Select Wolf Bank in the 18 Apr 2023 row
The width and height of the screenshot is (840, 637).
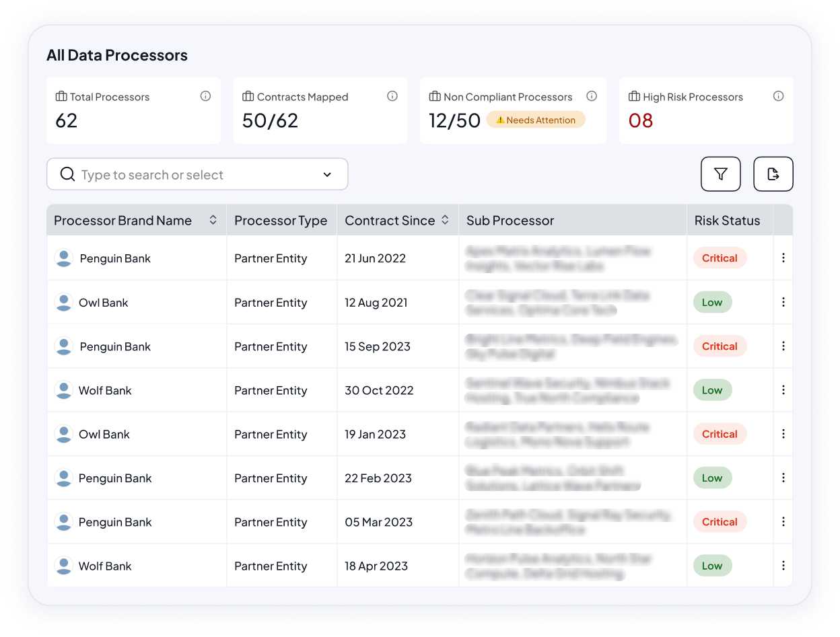point(105,566)
